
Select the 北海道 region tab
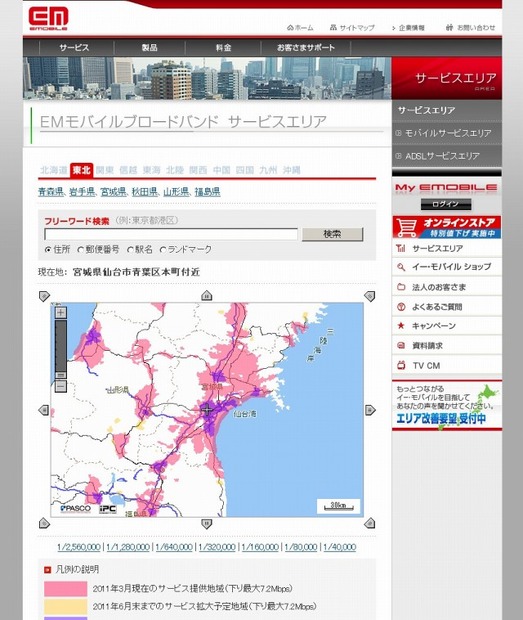tap(53, 170)
